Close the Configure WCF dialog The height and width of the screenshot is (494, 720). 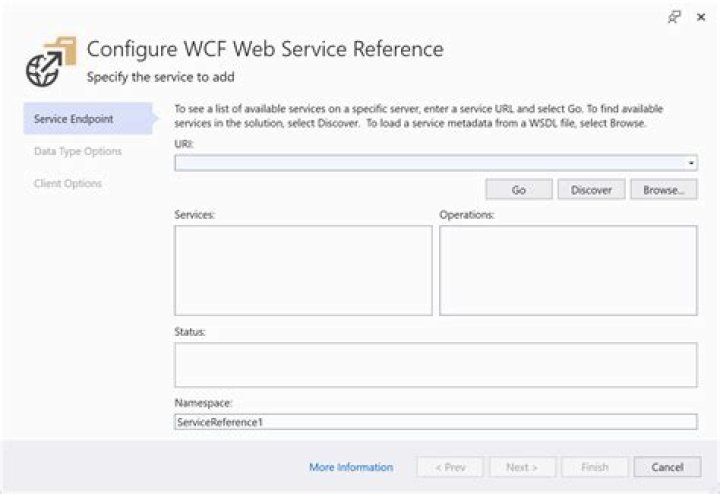[x=701, y=17]
